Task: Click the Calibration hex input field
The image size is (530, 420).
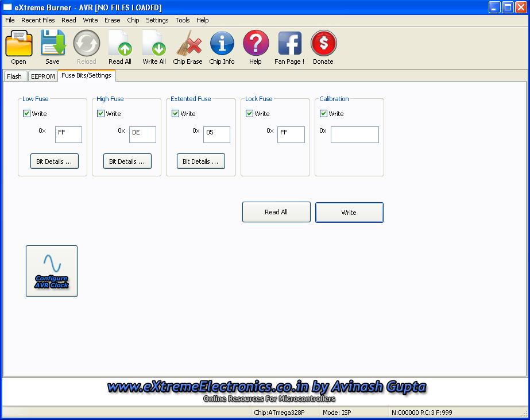Action: (x=354, y=134)
